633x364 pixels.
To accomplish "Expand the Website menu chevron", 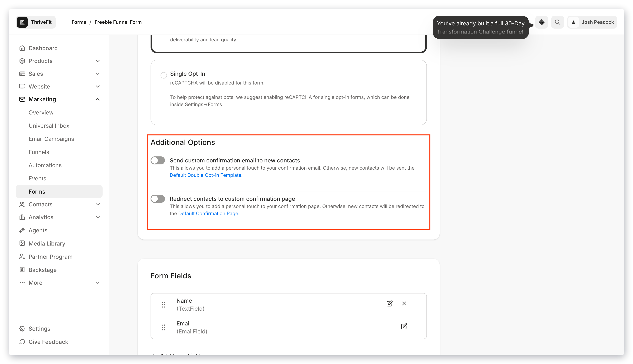I will 98,86.
